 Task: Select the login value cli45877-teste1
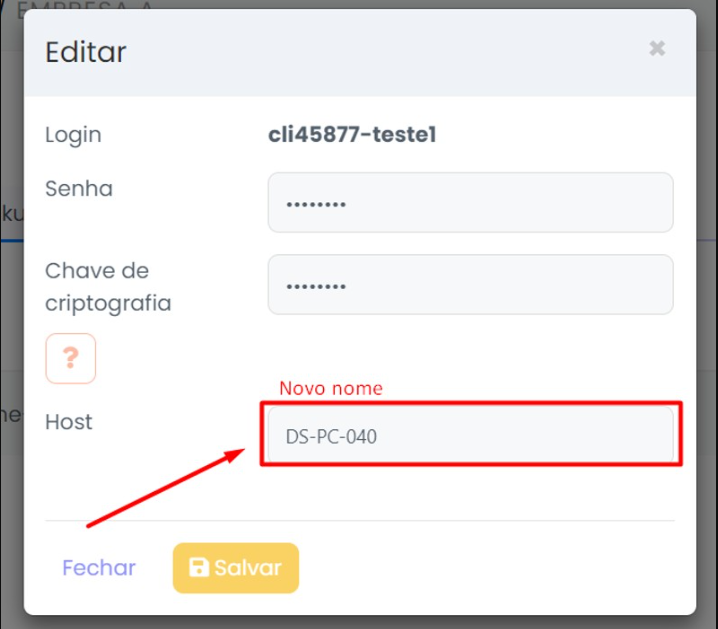pyautogui.click(x=352, y=135)
